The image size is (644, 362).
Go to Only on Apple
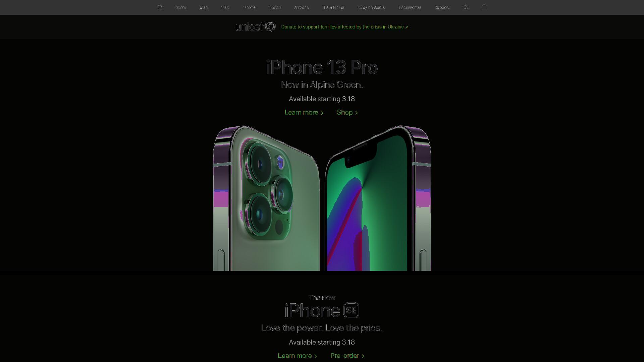coord(371,7)
